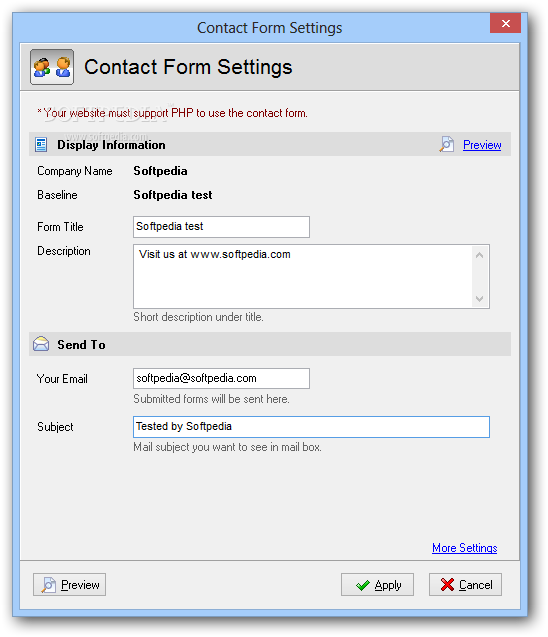Click the Display Information heading text

111,145
